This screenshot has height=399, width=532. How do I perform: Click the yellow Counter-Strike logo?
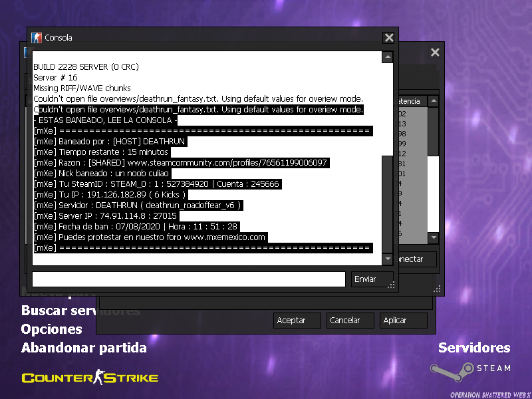[x=90, y=377]
